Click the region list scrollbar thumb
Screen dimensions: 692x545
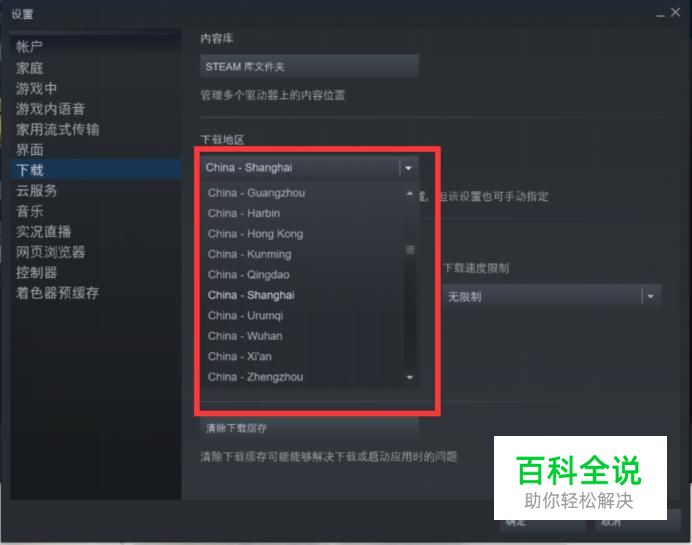[x=410, y=250]
